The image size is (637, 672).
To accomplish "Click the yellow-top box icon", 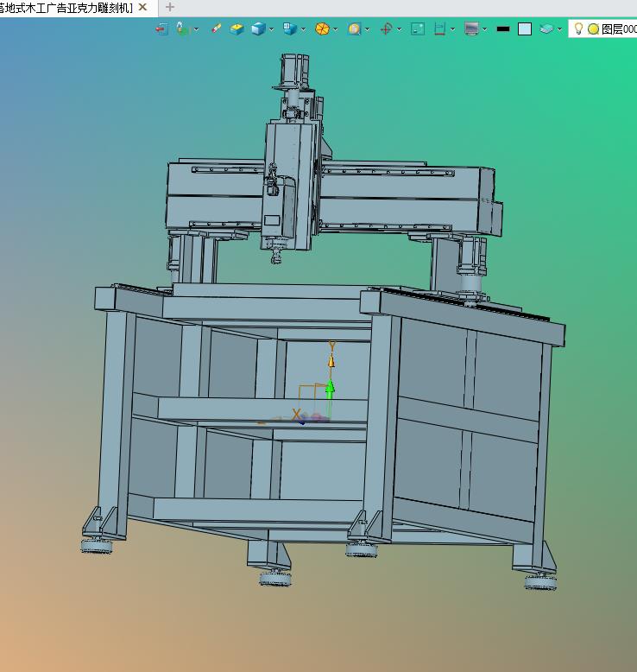I will 237,29.
